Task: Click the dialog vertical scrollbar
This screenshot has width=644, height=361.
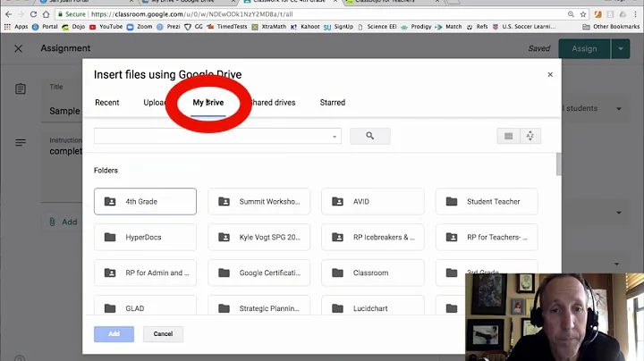Action: tap(558, 164)
